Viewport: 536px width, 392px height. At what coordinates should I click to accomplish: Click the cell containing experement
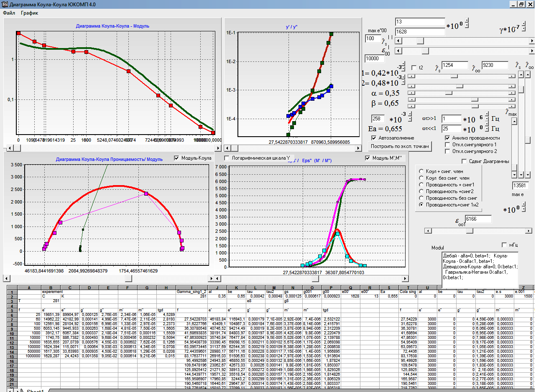pyautogui.click(x=51, y=291)
